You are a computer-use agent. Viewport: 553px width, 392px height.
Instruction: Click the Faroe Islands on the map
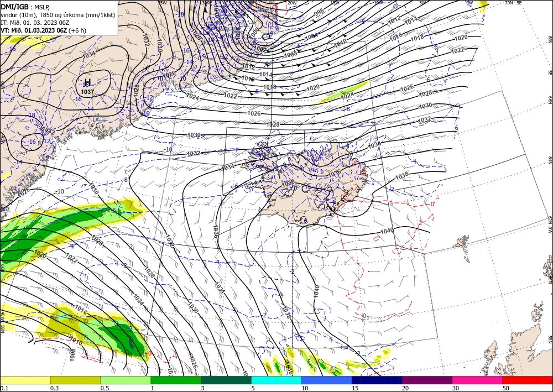tap(462, 243)
